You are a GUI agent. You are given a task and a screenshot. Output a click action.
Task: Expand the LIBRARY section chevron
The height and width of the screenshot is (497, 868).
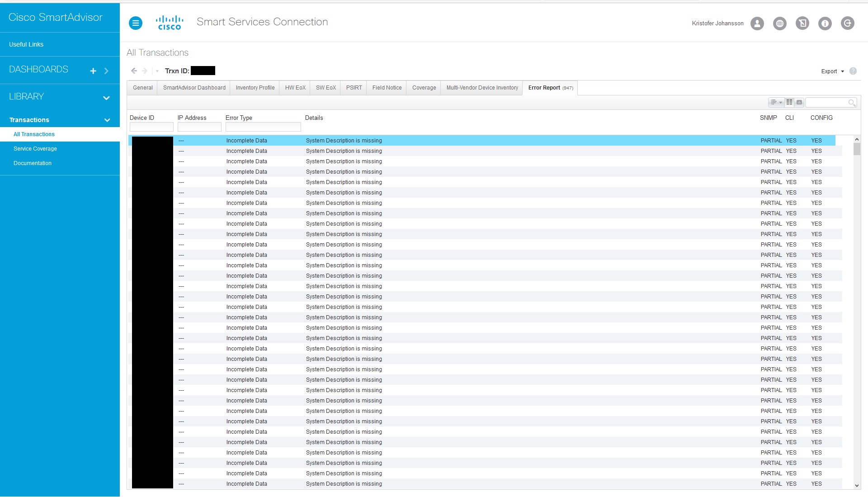click(106, 98)
